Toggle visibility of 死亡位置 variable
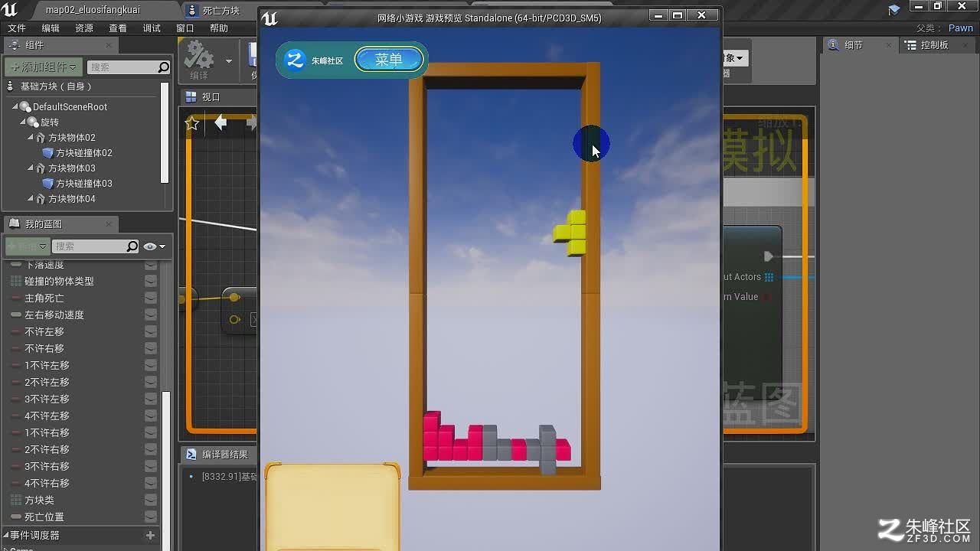The height and width of the screenshot is (551, 980). (151, 517)
